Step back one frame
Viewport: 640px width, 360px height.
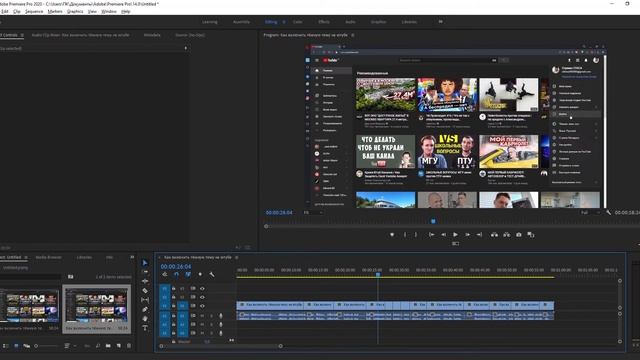[x=443, y=235]
